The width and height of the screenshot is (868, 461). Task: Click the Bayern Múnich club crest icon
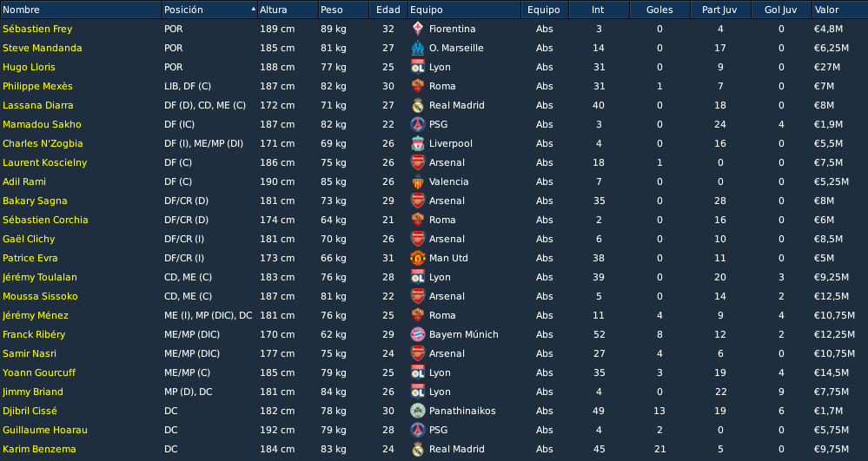pos(418,335)
